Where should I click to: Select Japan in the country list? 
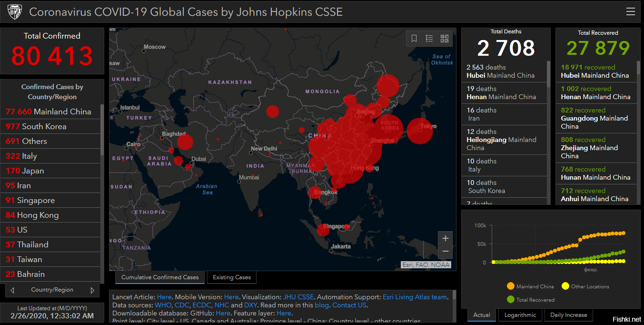coord(50,171)
